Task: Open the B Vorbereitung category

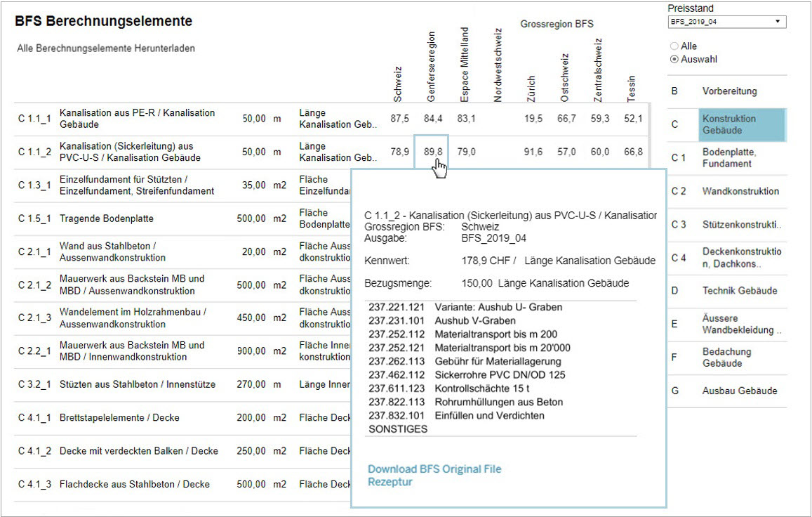Action: point(727,91)
